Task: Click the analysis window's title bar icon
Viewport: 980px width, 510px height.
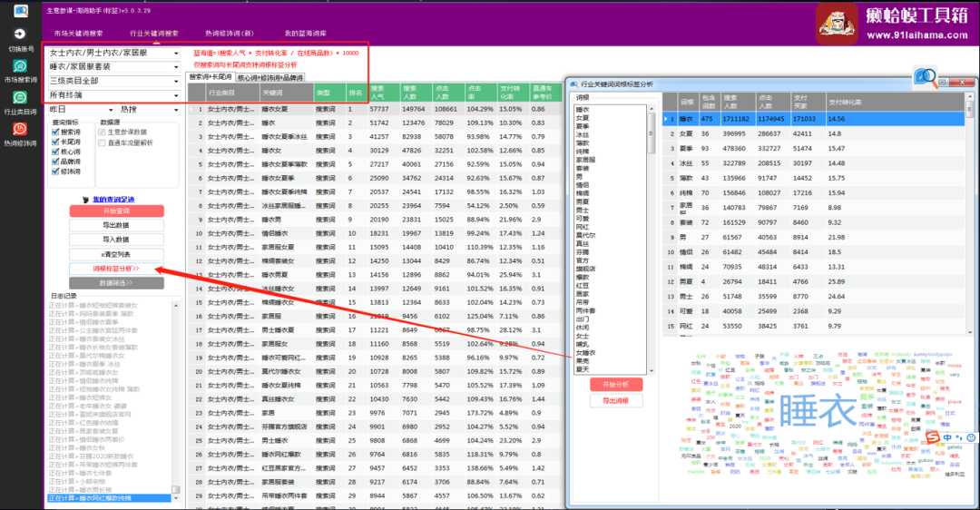Action: click(573, 83)
